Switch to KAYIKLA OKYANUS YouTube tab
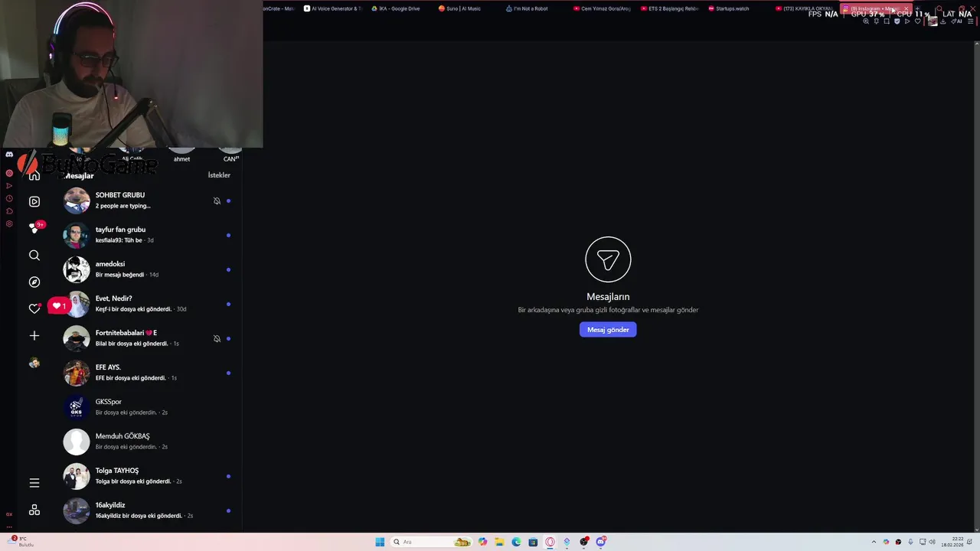This screenshot has height=551, width=980. pyautogui.click(x=804, y=8)
